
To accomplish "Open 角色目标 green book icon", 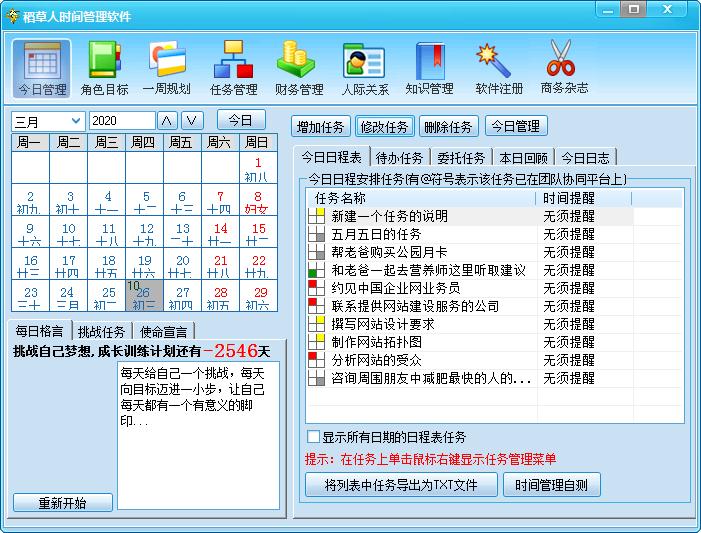I will [x=104, y=68].
